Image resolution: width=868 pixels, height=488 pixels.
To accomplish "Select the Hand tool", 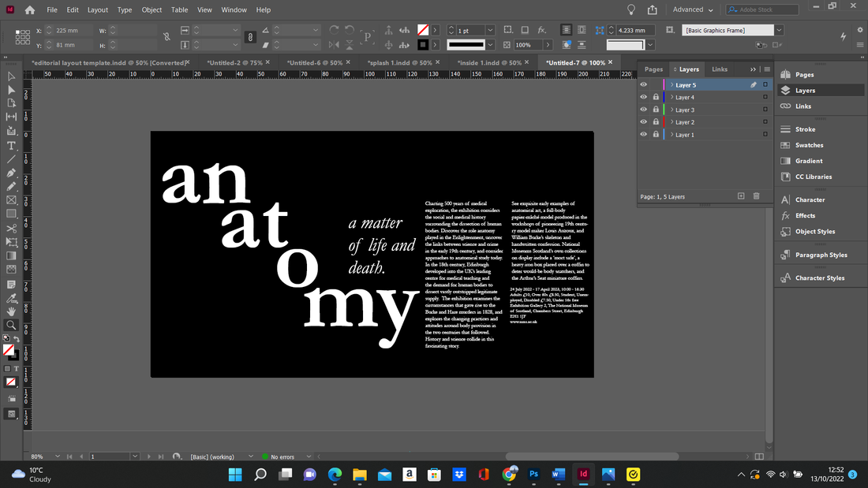I will (11, 311).
